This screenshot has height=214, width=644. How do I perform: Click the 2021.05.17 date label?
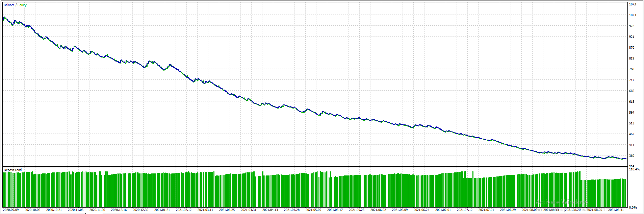tap(335, 210)
